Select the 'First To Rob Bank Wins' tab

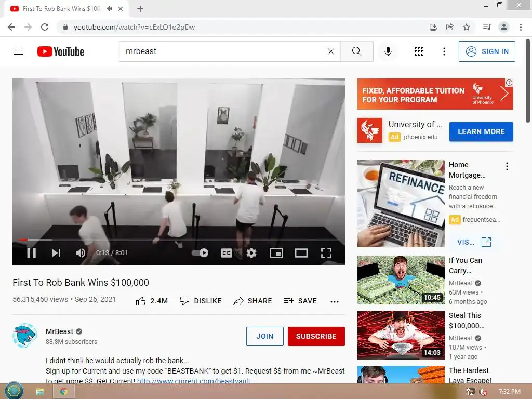coord(61,9)
